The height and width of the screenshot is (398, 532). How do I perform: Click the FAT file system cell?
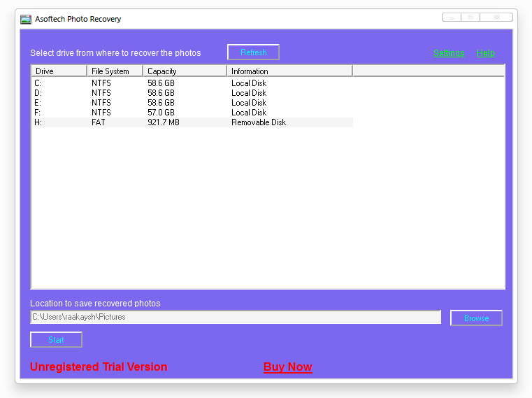pos(99,122)
